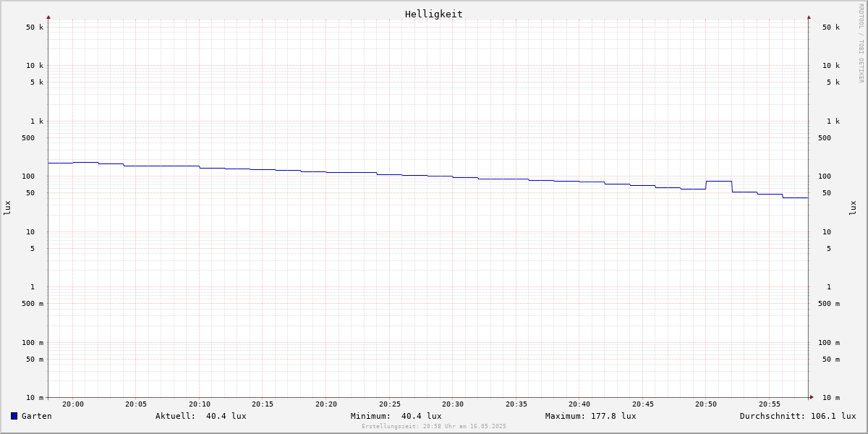The width and height of the screenshot is (868, 434).
Task: Click the 1 k label on left axis
Action: tap(37, 122)
